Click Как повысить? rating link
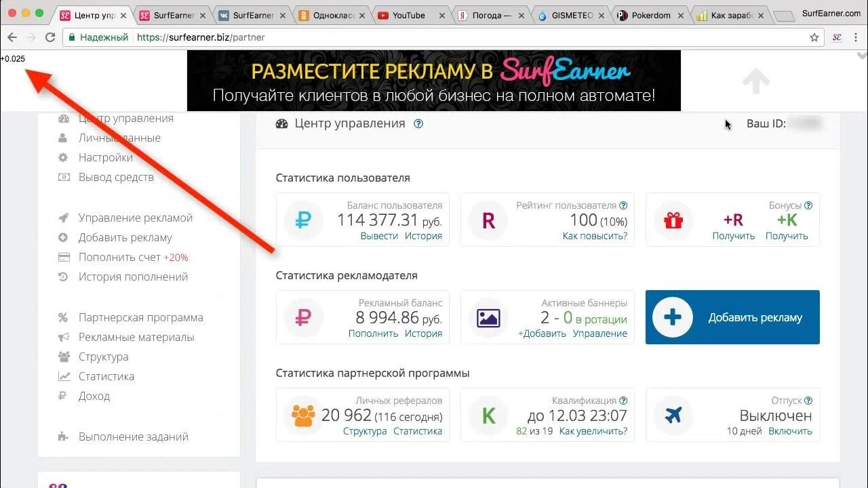 tap(595, 236)
